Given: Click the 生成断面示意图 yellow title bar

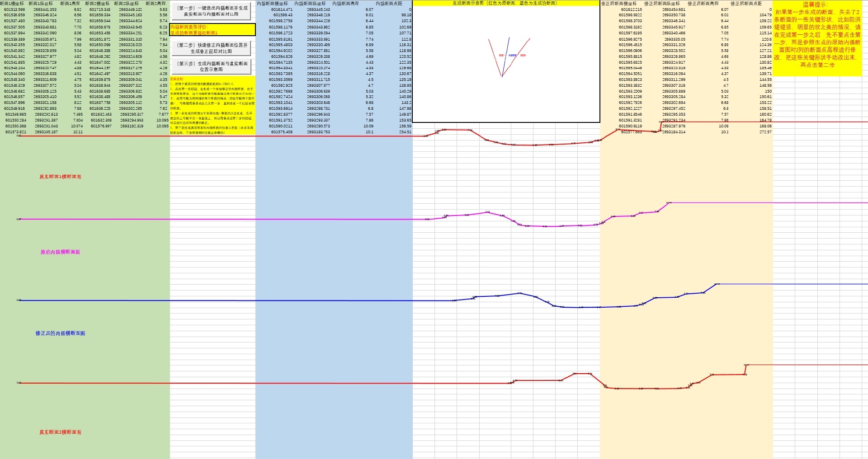Looking at the screenshot, I should (x=506, y=3).
